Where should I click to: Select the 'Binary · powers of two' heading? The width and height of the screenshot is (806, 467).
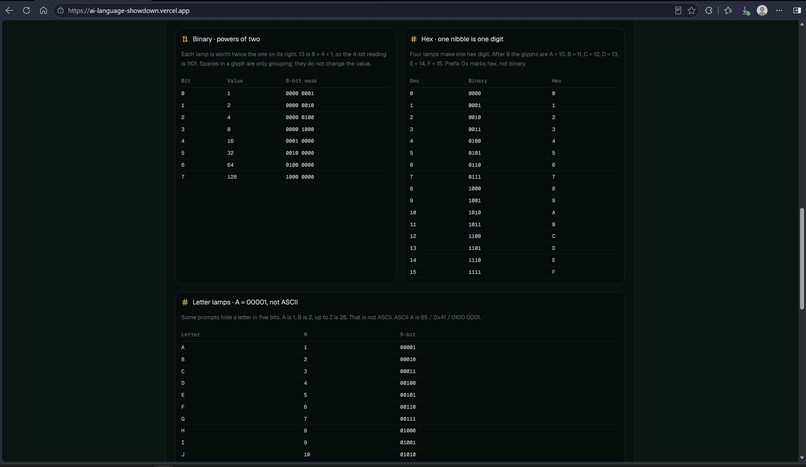tap(226, 39)
